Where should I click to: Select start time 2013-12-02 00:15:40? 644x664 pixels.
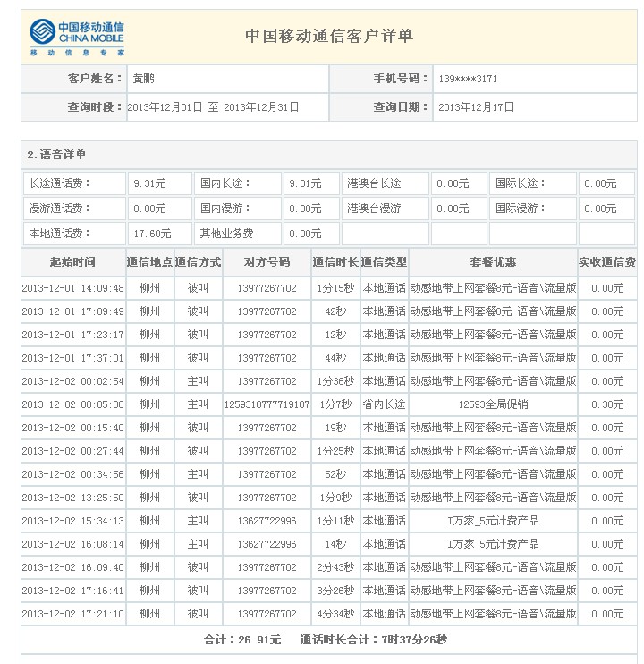tap(72, 428)
